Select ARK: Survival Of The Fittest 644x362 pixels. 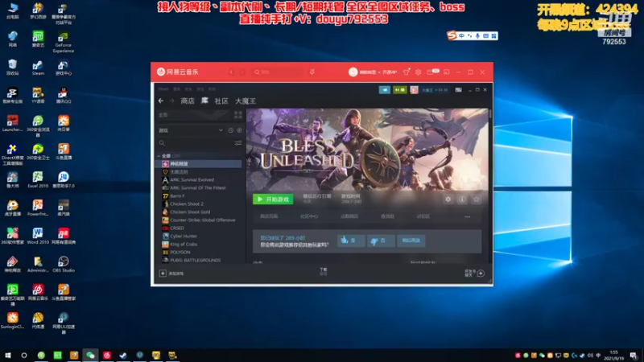tap(199, 188)
